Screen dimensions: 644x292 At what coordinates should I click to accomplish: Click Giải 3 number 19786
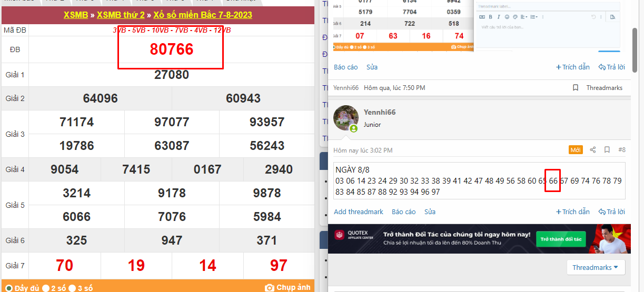pos(77,146)
